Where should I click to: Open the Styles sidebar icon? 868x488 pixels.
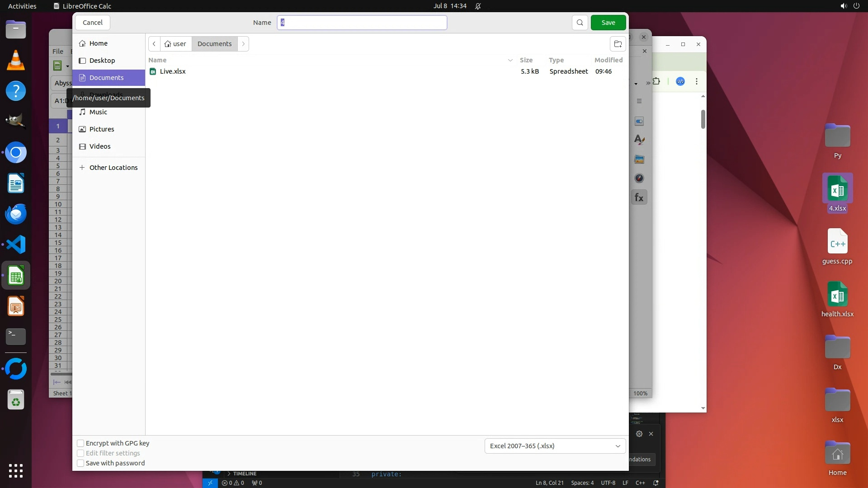[x=639, y=140]
